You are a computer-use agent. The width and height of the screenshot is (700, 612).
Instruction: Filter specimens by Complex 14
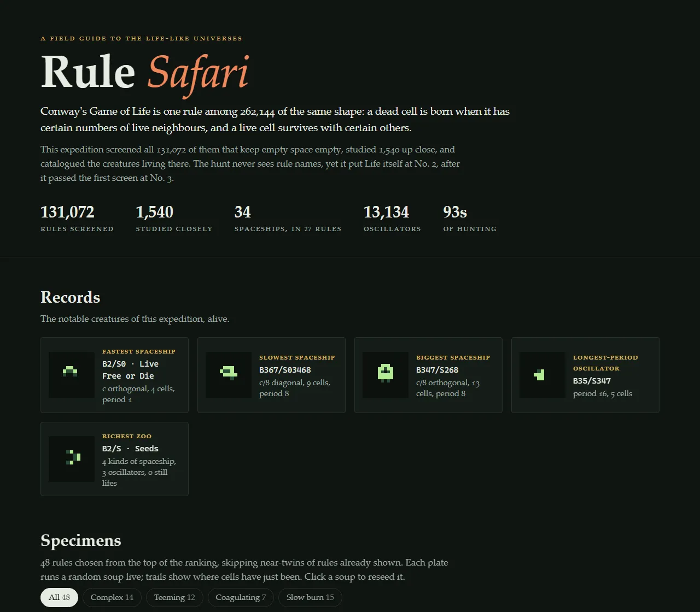pyautogui.click(x=112, y=597)
